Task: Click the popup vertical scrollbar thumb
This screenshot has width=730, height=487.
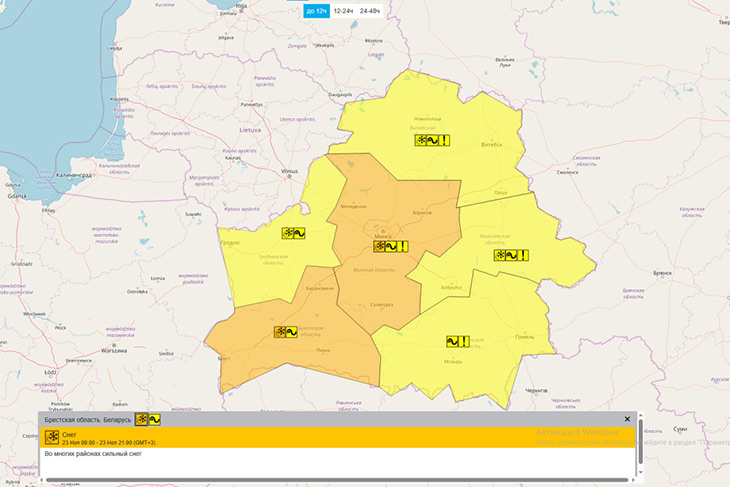Action: [x=641, y=441]
